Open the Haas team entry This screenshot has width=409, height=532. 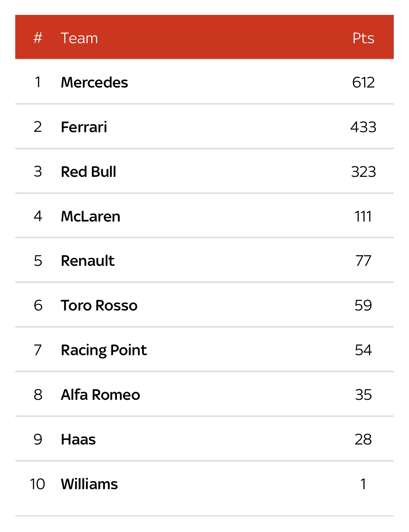(204, 439)
